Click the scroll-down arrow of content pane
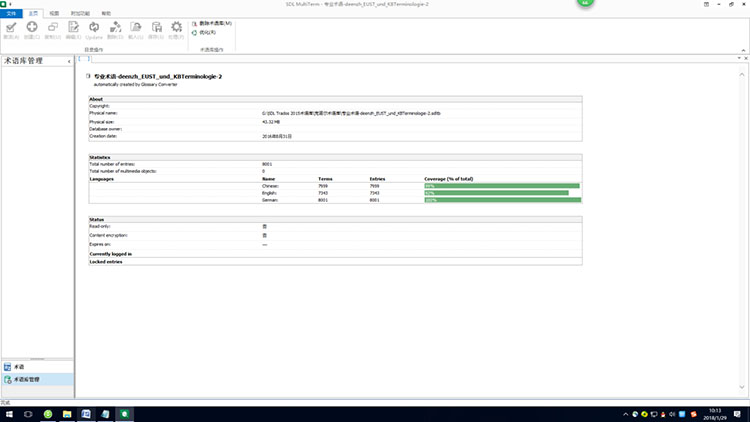 pyautogui.click(x=741, y=387)
